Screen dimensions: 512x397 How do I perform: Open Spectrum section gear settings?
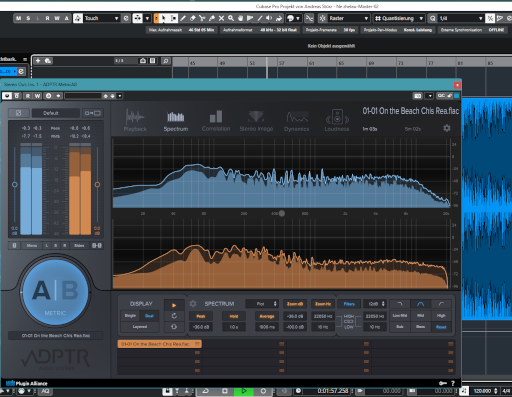(193, 304)
